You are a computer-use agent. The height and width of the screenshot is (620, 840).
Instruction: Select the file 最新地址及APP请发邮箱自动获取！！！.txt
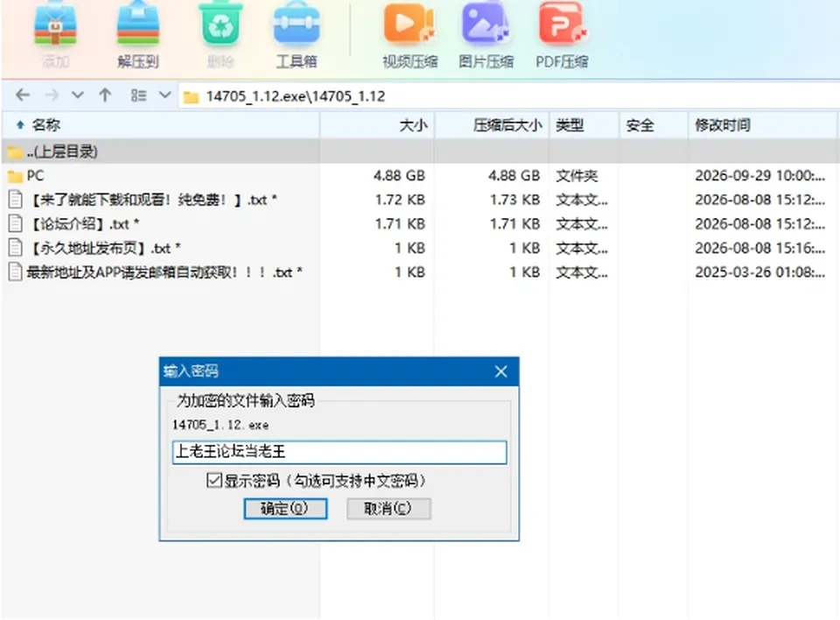164,272
